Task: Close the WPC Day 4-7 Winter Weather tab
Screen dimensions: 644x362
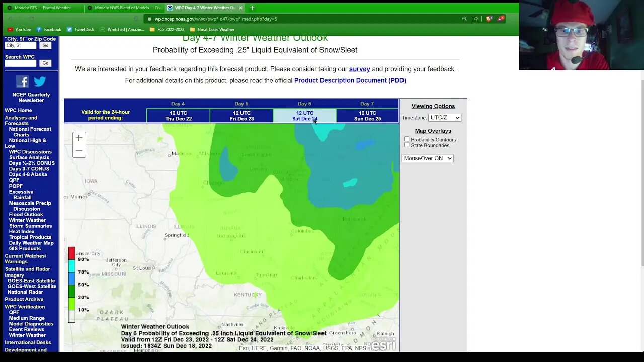Action: (241, 8)
